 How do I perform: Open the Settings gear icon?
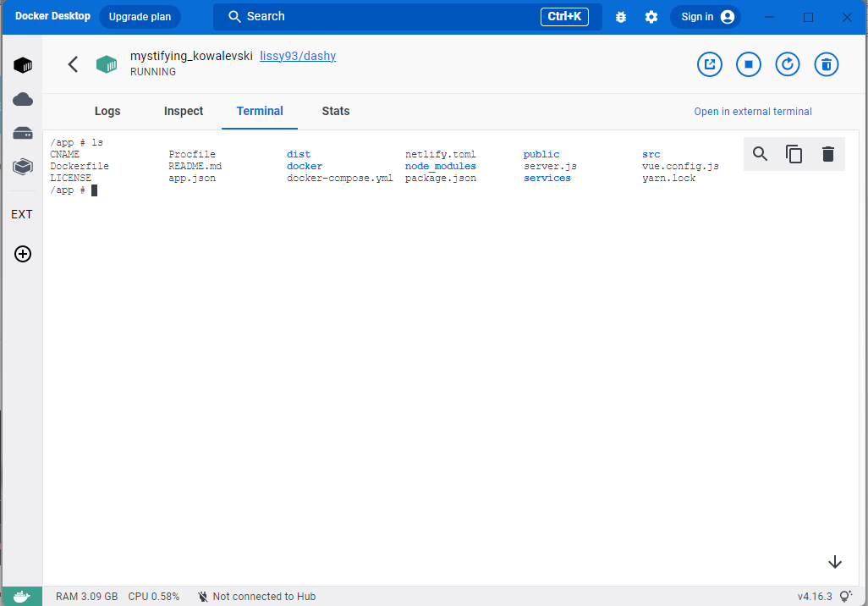tap(651, 17)
